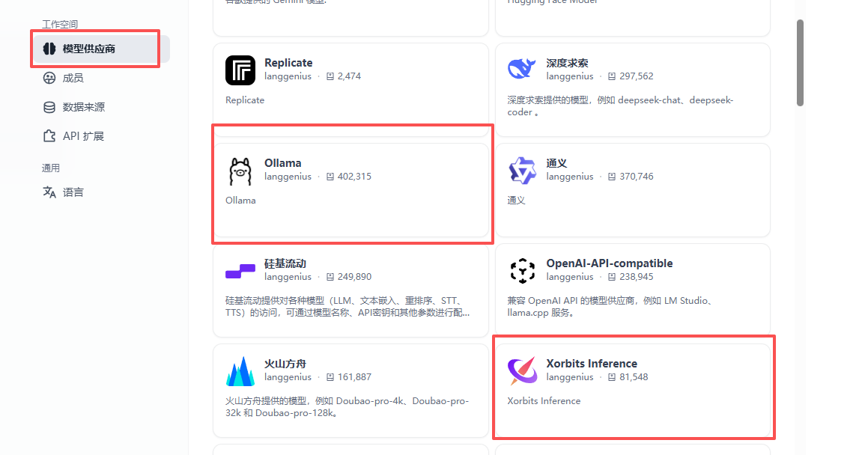Screen dimensions: 868x455
Task: Select the 深度求索 provider title
Action: [x=567, y=63]
